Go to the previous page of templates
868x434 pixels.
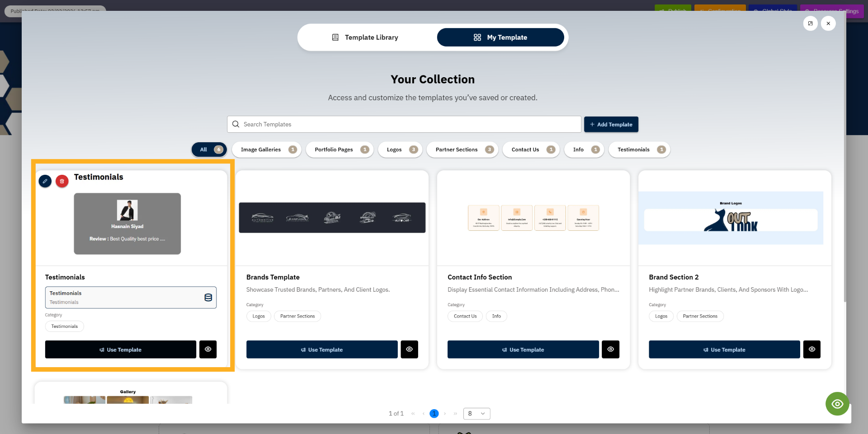tap(423, 413)
